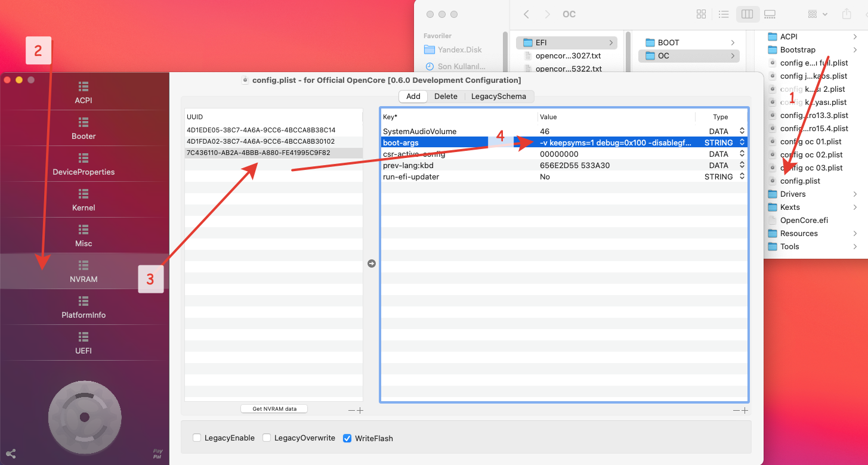Click the share icon in the configurator sidebar

(10, 454)
